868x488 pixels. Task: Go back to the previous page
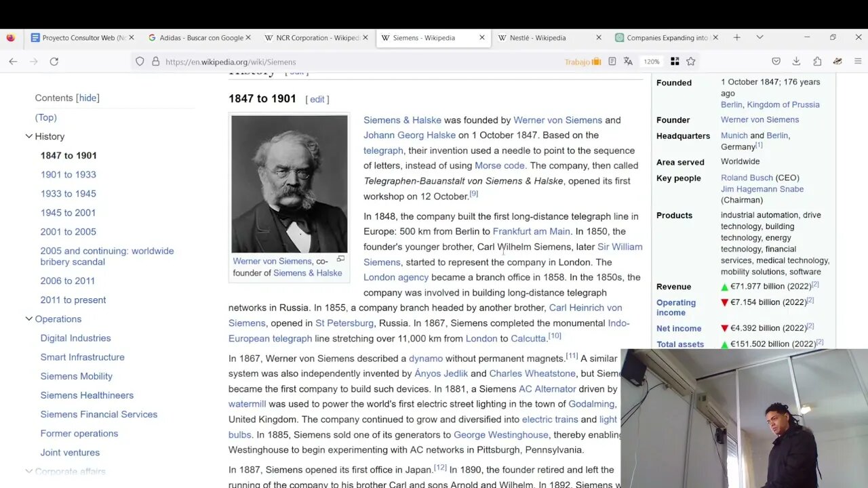(x=13, y=61)
